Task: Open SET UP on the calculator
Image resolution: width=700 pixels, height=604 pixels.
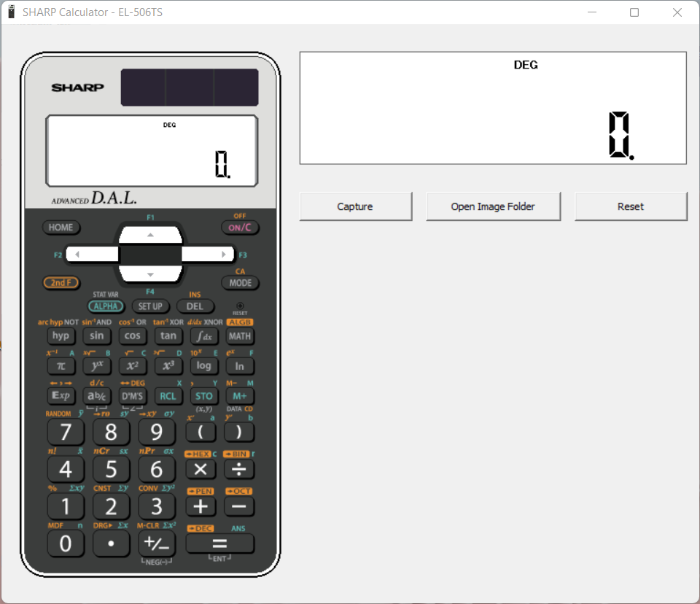Action: (x=150, y=306)
